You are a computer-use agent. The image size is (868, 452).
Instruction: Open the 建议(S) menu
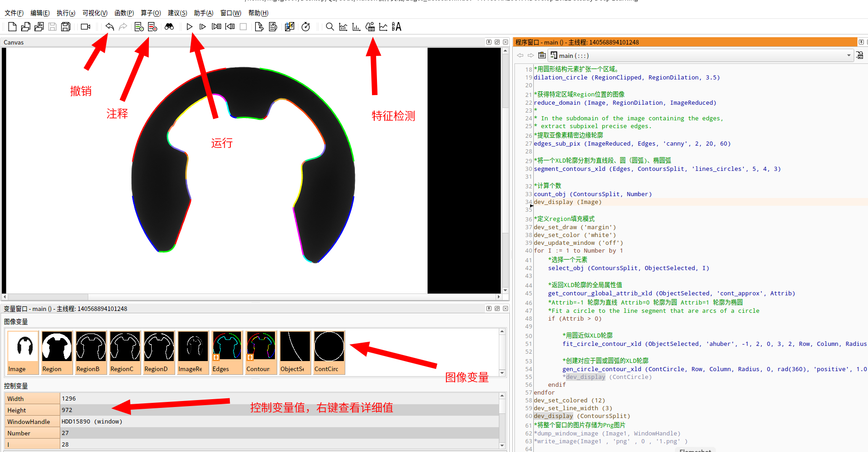coord(177,13)
